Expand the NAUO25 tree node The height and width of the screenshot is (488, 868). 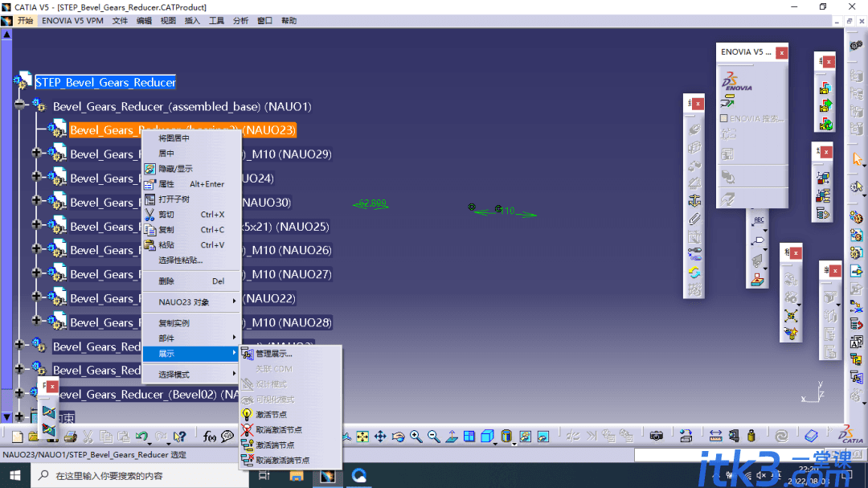pos(37,224)
